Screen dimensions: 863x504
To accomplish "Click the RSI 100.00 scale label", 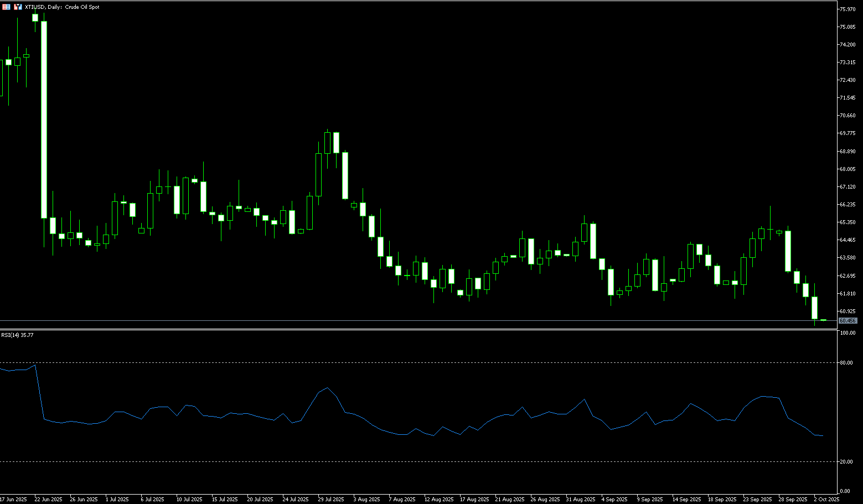I will coord(847,334).
